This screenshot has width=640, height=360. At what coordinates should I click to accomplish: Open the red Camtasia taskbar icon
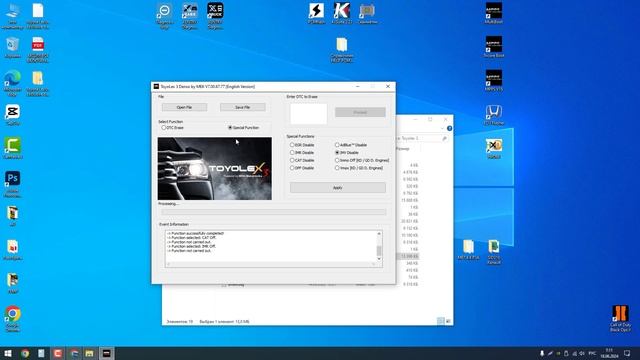pos(57,353)
